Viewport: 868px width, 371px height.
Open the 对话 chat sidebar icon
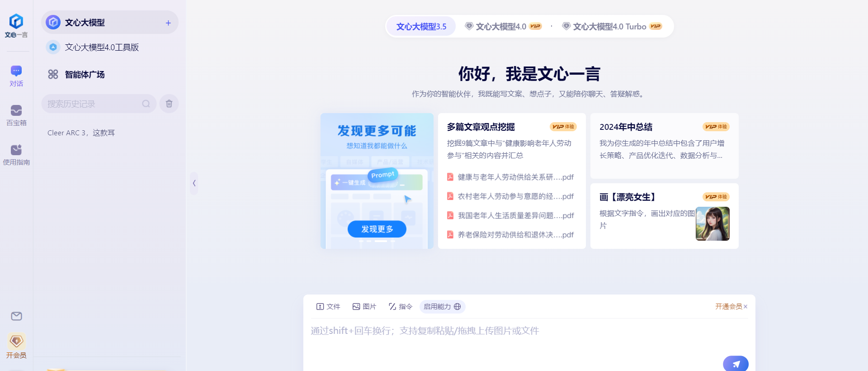(16, 76)
